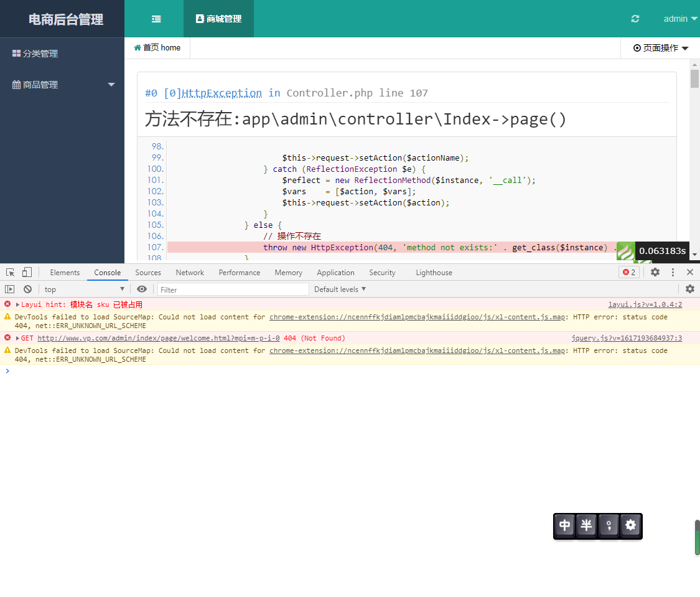This screenshot has height=597, width=700.
Task: Select the 首页 home tab
Action: (x=157, y=48)
